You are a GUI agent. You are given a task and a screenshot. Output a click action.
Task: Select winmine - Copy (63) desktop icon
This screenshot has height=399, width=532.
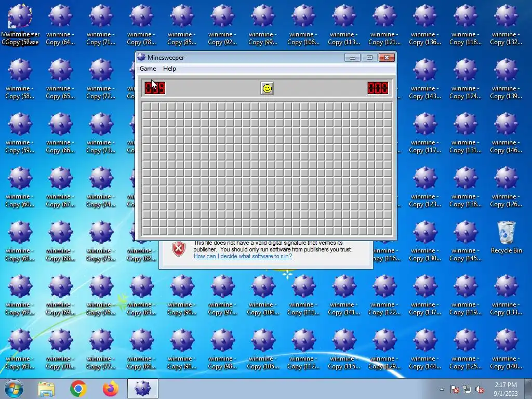click(20, 349)
